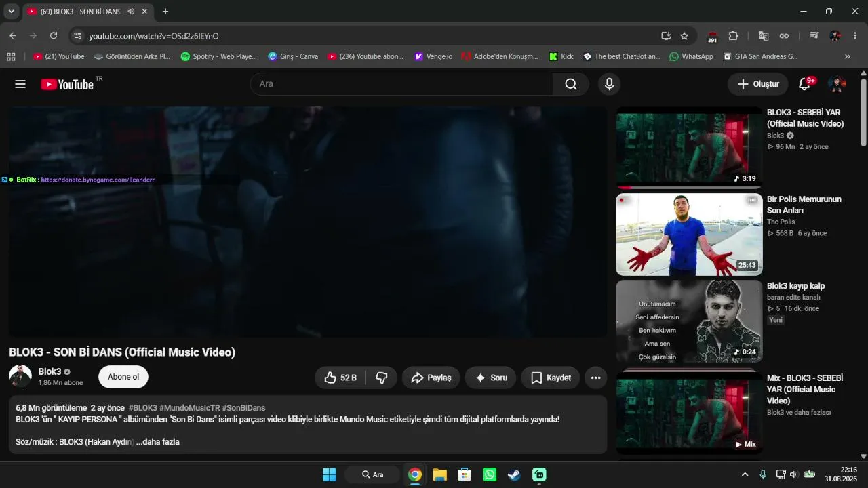The height and width of the screenshot is (488, 868).
Task: Subscribe with the Abone ol button
Action: (x=123, y=377)
